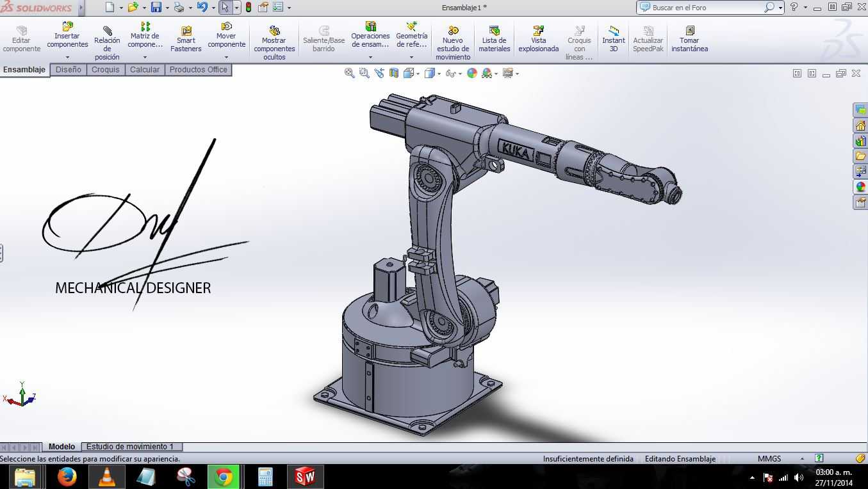Expand the Display Style dropdown arrow
Screen dimensions: 868x489
click(x=439, y=74)
